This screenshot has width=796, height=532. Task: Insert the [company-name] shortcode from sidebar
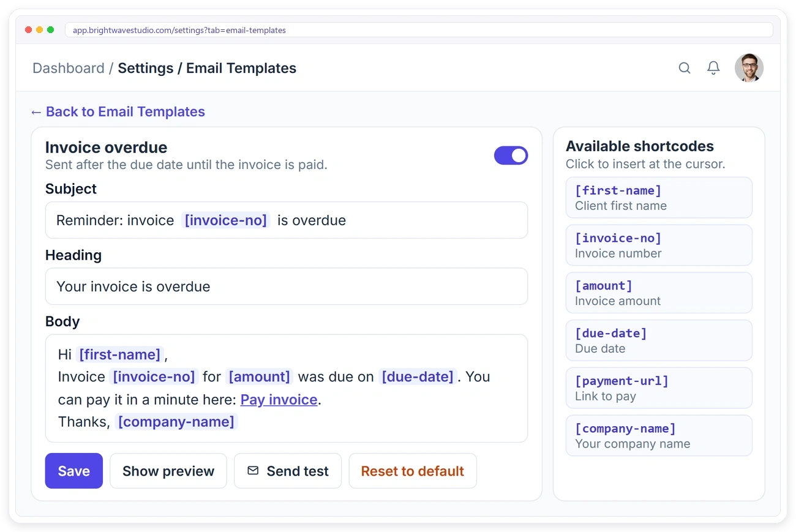(x=659, y=436)
